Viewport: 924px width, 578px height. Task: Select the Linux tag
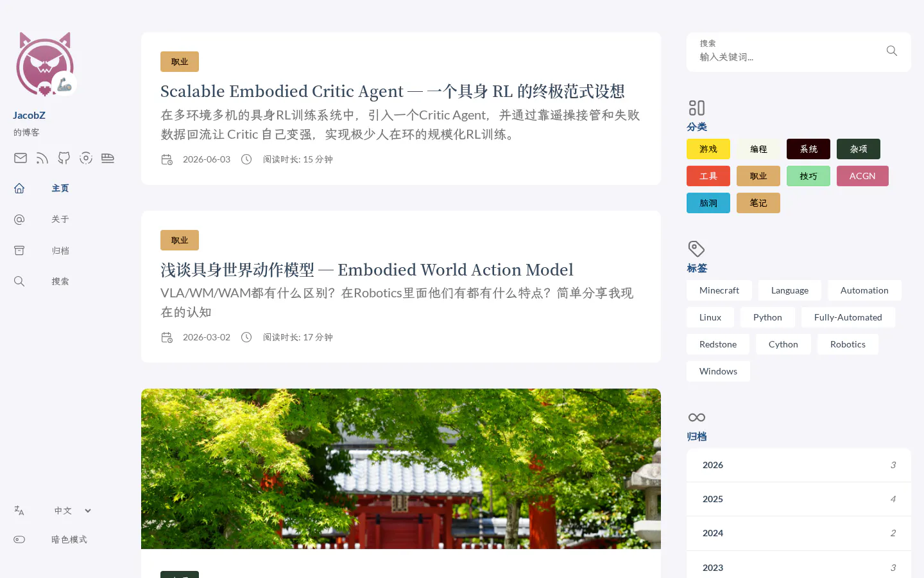(710, 317)
